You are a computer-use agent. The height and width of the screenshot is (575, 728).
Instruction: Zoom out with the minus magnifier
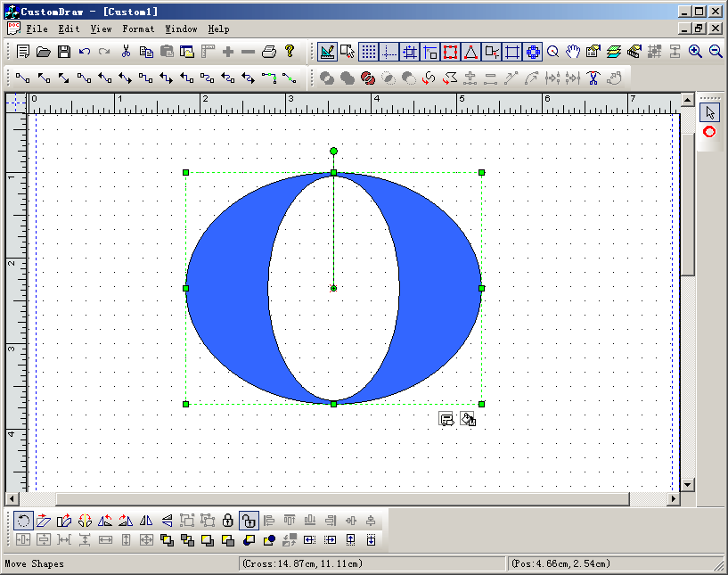[716, 52]
